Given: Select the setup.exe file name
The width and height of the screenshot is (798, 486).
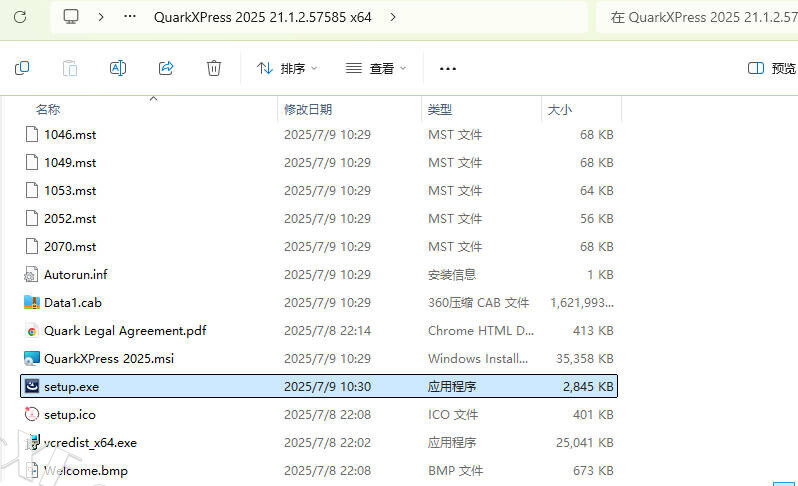Looking at the screenshot, I should pos(71,387).
